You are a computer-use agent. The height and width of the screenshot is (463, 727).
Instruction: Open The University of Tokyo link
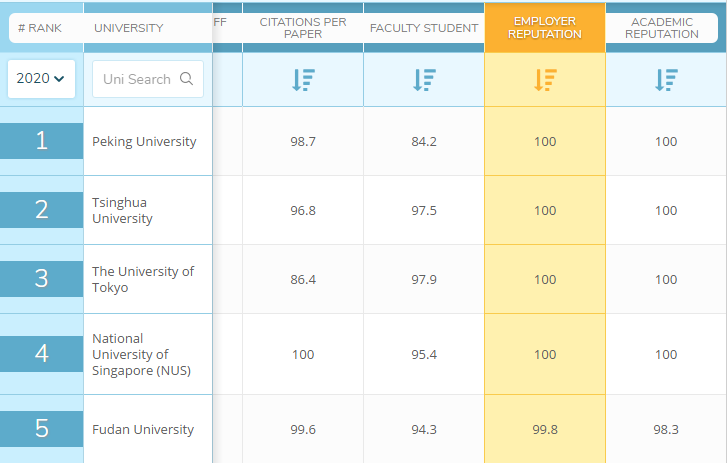pyautogui.click(x=143, y=279)
